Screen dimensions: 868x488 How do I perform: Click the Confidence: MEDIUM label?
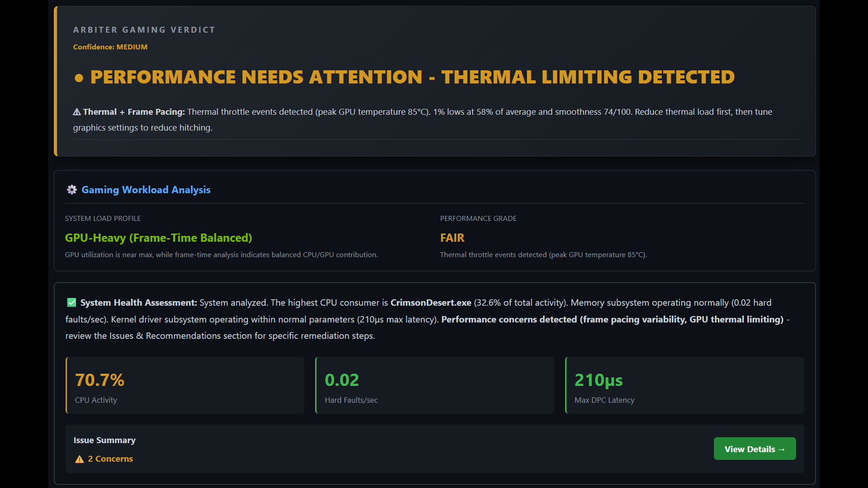(110, 47)
